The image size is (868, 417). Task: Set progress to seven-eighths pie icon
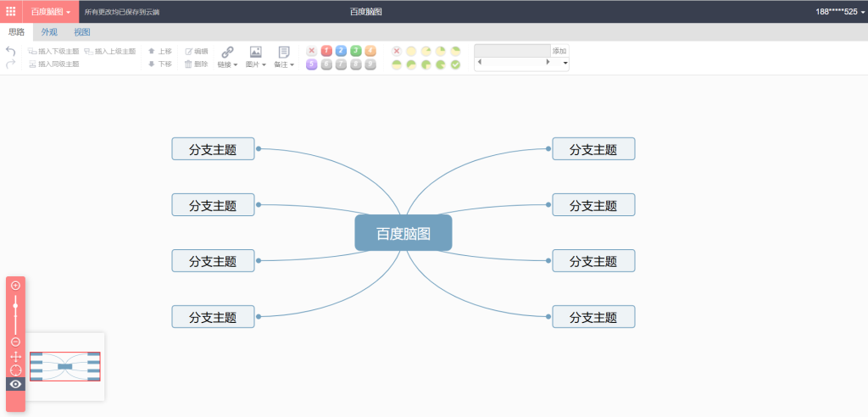tap(441, 64)
